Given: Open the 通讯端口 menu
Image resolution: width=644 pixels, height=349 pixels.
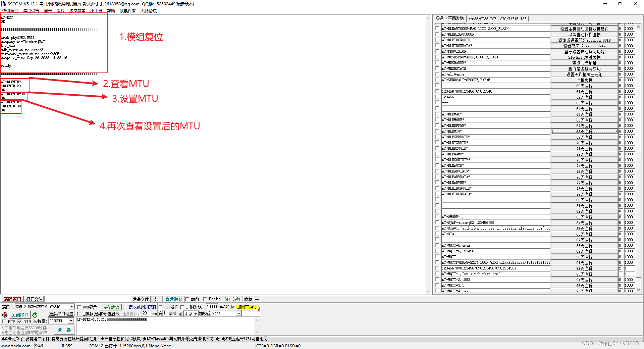Looking at the screenshot, I should 10,11.
